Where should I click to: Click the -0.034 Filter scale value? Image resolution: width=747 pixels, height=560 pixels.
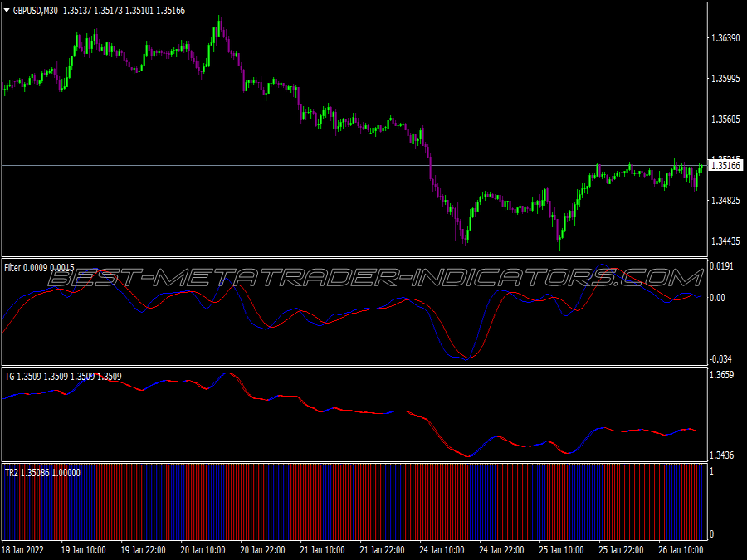pyautogui.click(x=720, y=359)
